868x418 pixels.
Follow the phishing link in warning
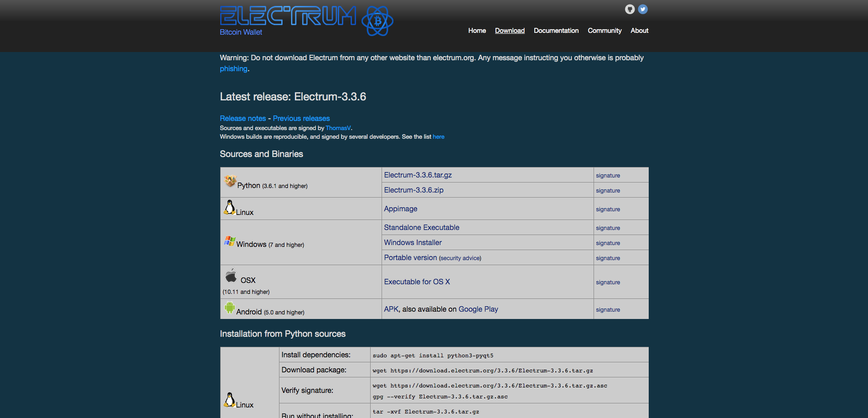pyautogui.click(x=233, y=69)
